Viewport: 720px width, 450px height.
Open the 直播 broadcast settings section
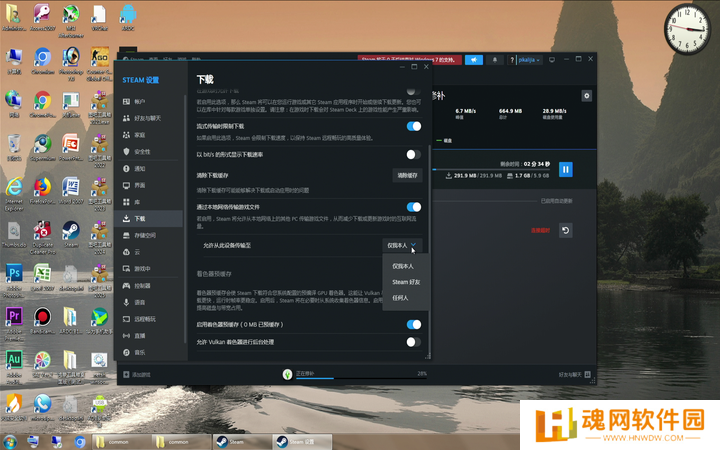pos(150,336)
